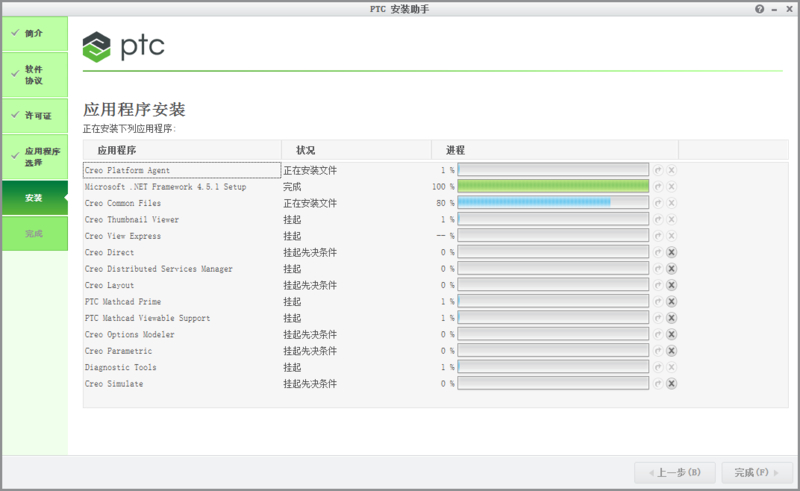Cancel Creo Distributed Services Manager install
Image resolution: width=800 pixels, height=491 pixels.
click(672, 269)
